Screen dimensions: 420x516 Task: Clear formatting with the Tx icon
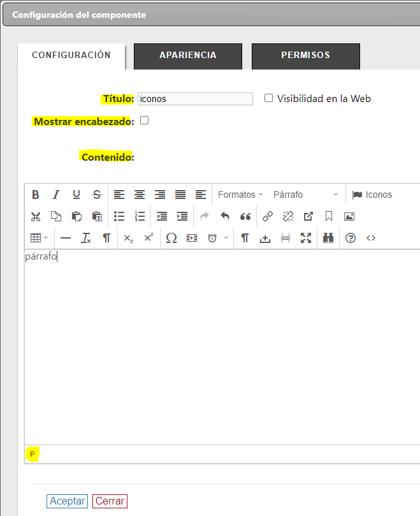pyautogui.click(x=86, y=238)
